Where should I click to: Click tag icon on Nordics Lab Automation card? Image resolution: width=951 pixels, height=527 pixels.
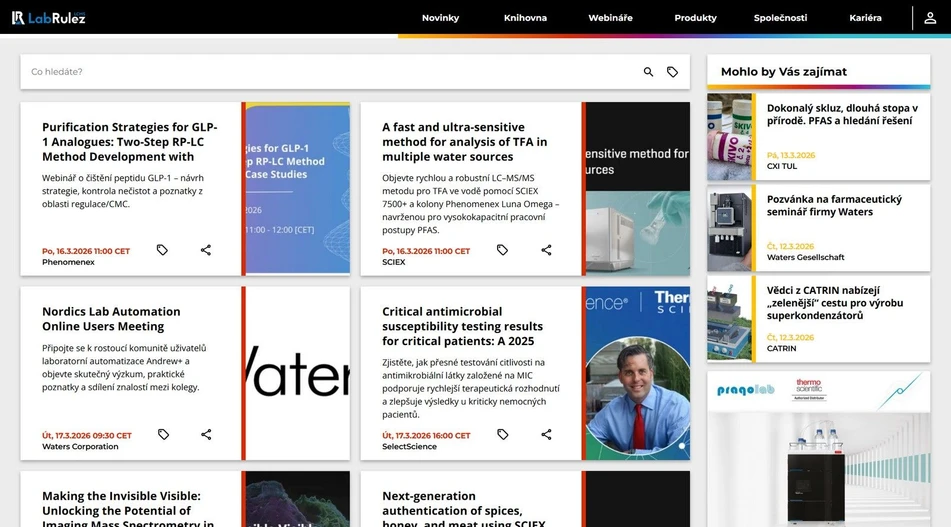(163, 435)
